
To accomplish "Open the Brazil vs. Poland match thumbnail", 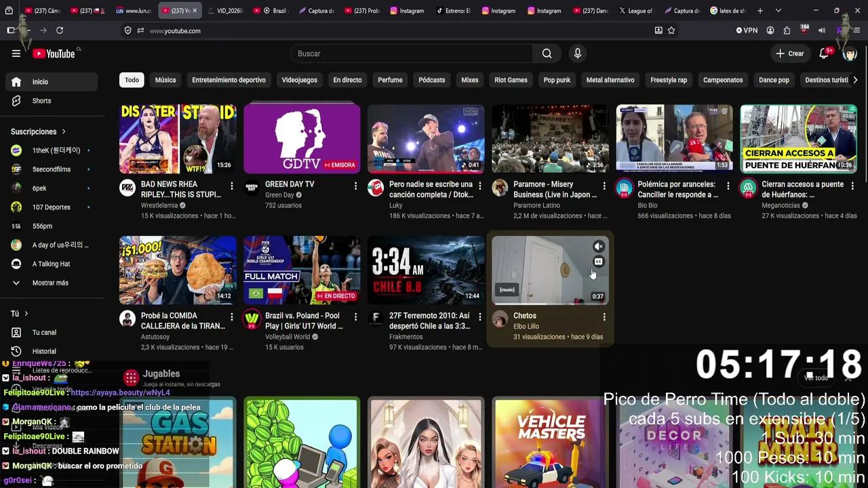I will pos(302,270).
